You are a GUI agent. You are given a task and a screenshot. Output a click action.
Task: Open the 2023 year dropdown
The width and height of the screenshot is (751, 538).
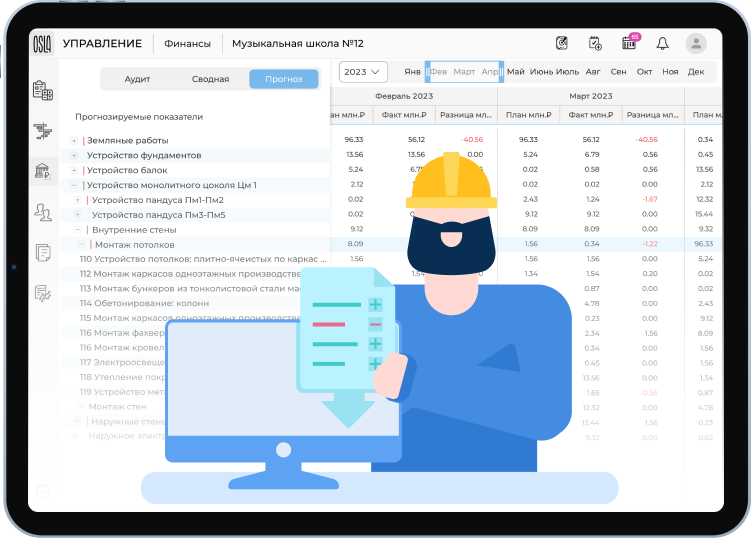point(363,72)
